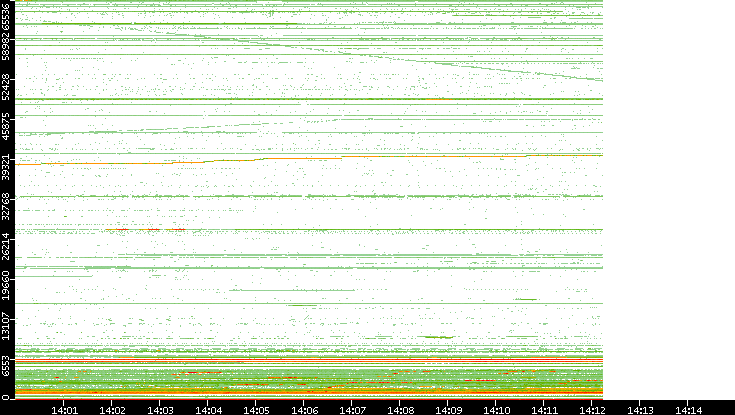735x415 pixels.
Task: Select the 14:06 time marker
Action: (304, 408)
